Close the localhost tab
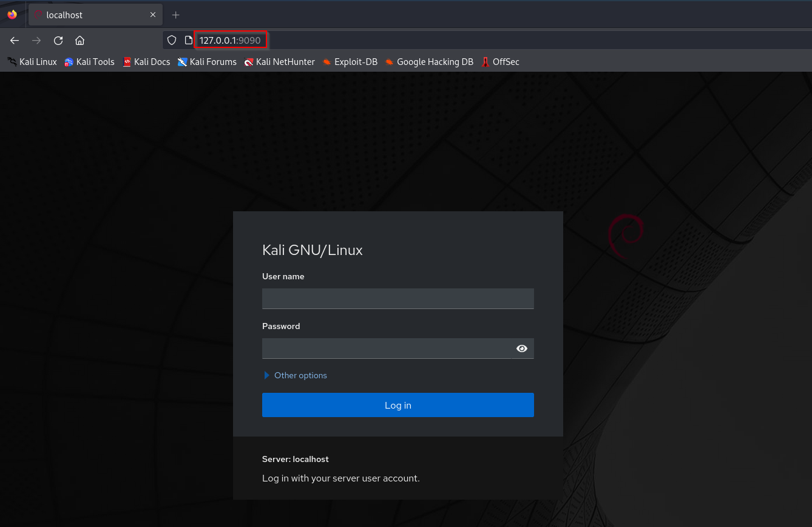The height and width of the screenshot is (527, 812). [x=153, y=15]
